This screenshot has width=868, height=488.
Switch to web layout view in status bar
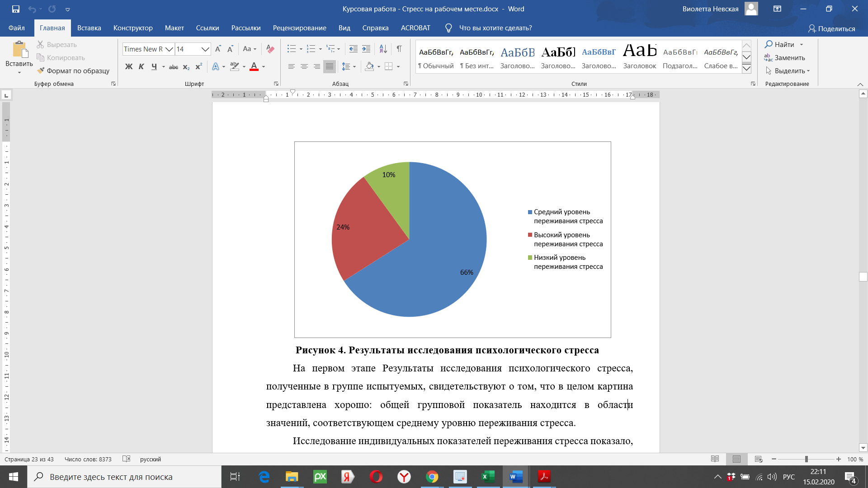click(759, 459)
